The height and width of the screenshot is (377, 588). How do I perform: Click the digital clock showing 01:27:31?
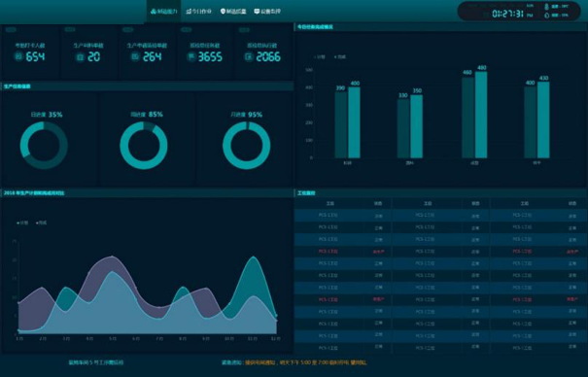[x=507, y=14]
